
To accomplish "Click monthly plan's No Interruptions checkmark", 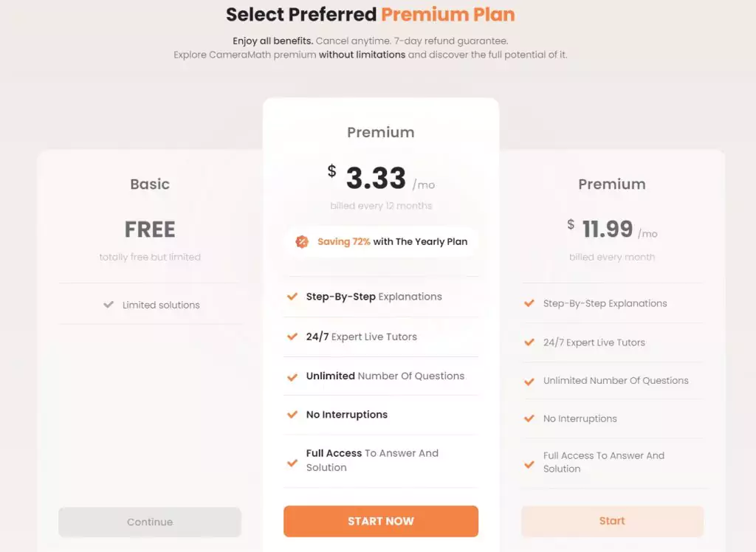I will (529, 418).
